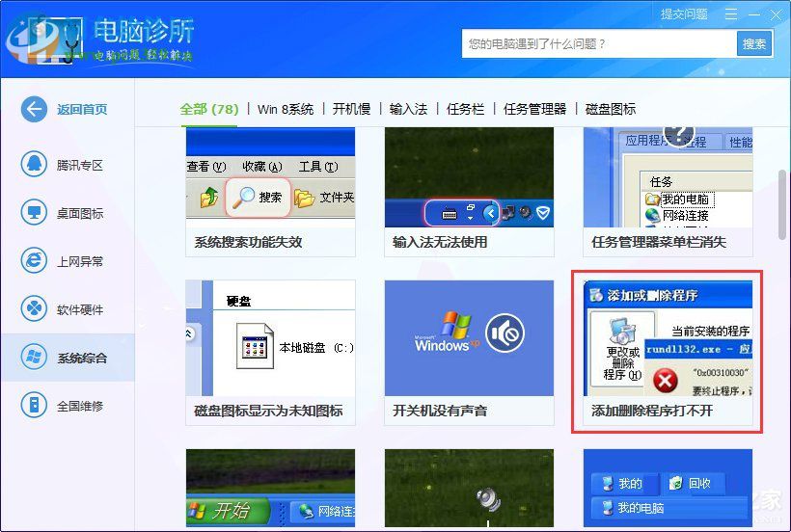Open the hamburger menu icon in title bar

pyautogui.click(x=731, y=14)
